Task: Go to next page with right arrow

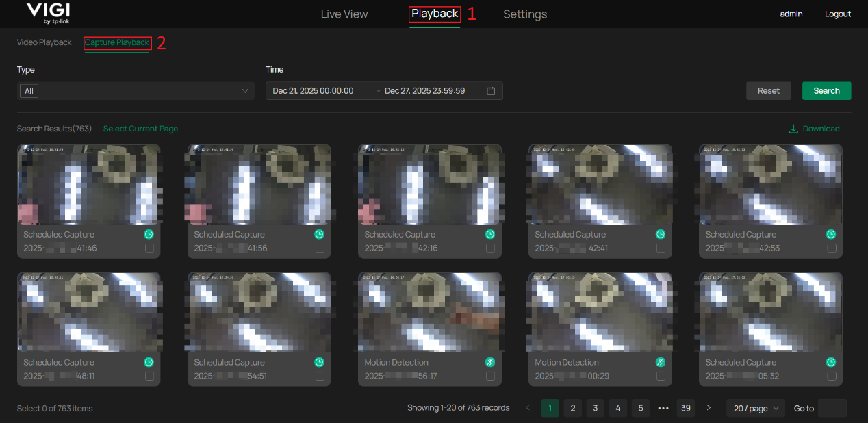Action: [709, 408]
